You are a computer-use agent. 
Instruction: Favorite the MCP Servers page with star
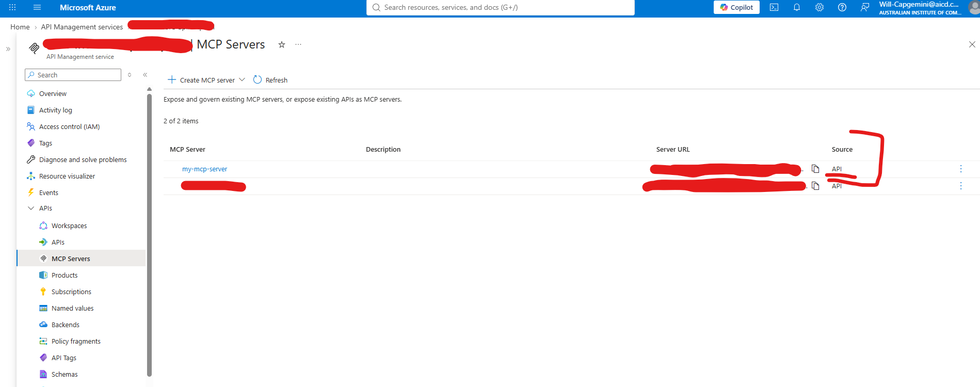tap(282, 45)
